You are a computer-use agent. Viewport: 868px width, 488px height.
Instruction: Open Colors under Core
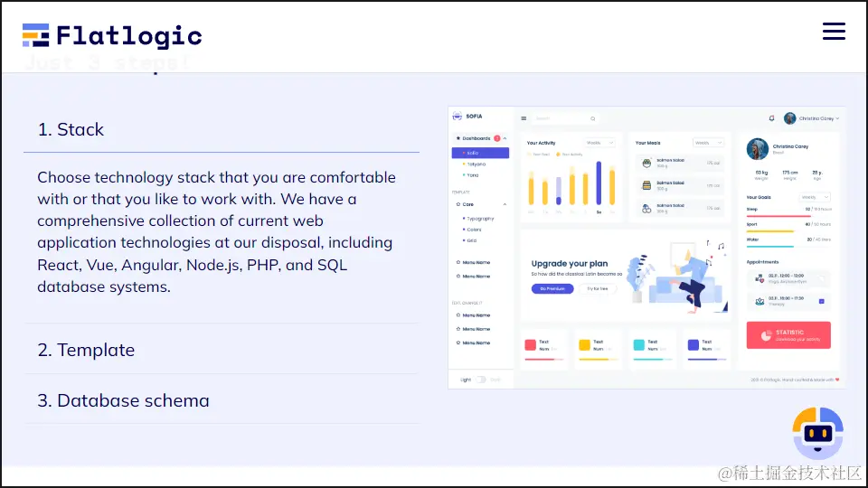pyautogui.click(x=474, y=230)
